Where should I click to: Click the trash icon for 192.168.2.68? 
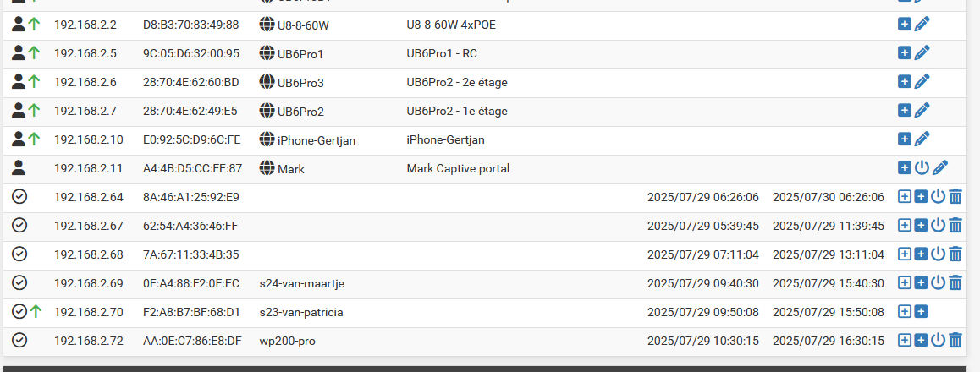(955, 254)
